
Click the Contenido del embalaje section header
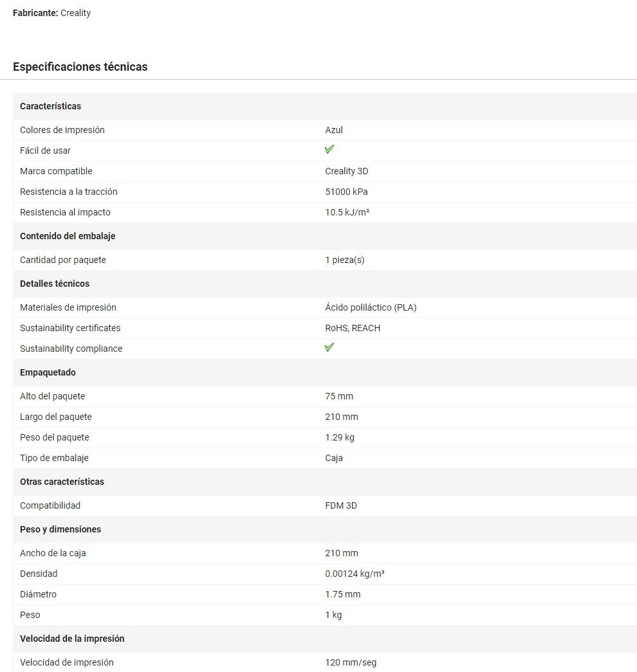(x=68, y=236)
